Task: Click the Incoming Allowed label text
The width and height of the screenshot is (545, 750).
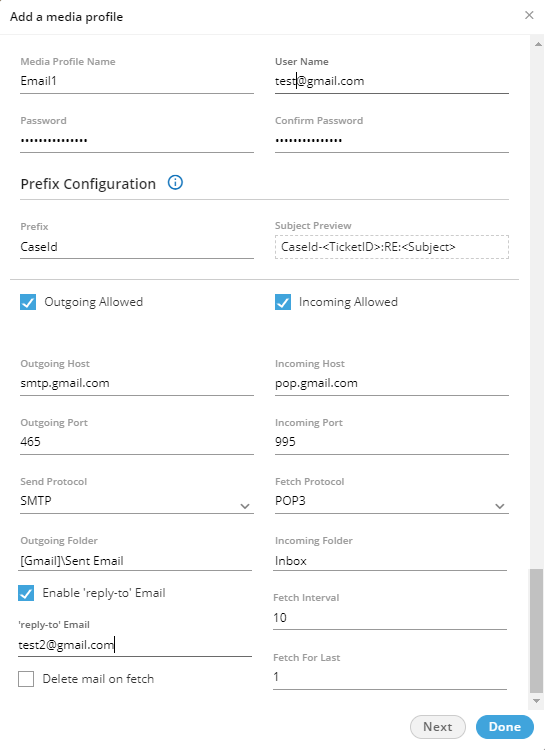Action: coord(348,302)
